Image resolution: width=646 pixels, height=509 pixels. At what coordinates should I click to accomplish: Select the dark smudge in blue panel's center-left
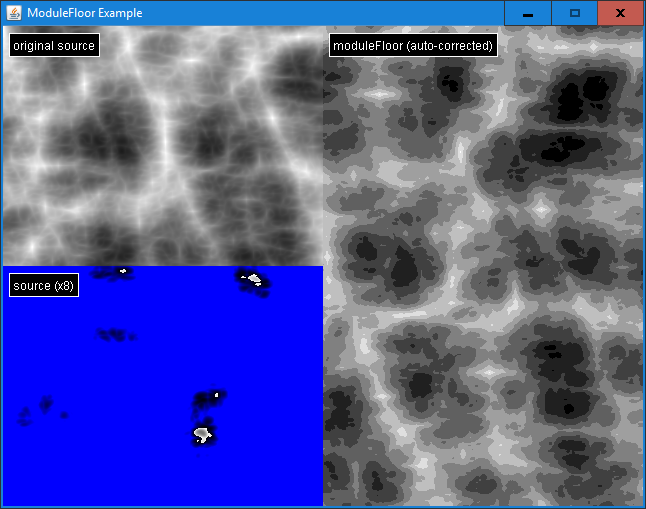pos(113,334)
